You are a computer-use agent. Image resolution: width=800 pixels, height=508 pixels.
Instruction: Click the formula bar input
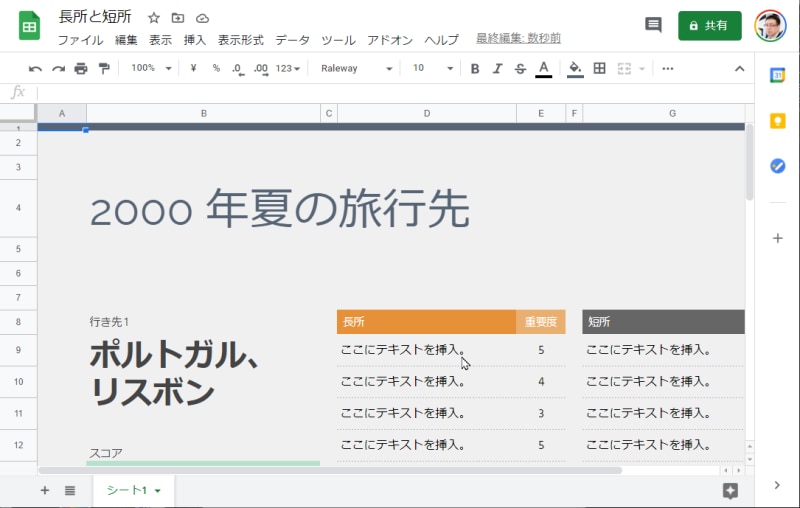coord(393,93)
